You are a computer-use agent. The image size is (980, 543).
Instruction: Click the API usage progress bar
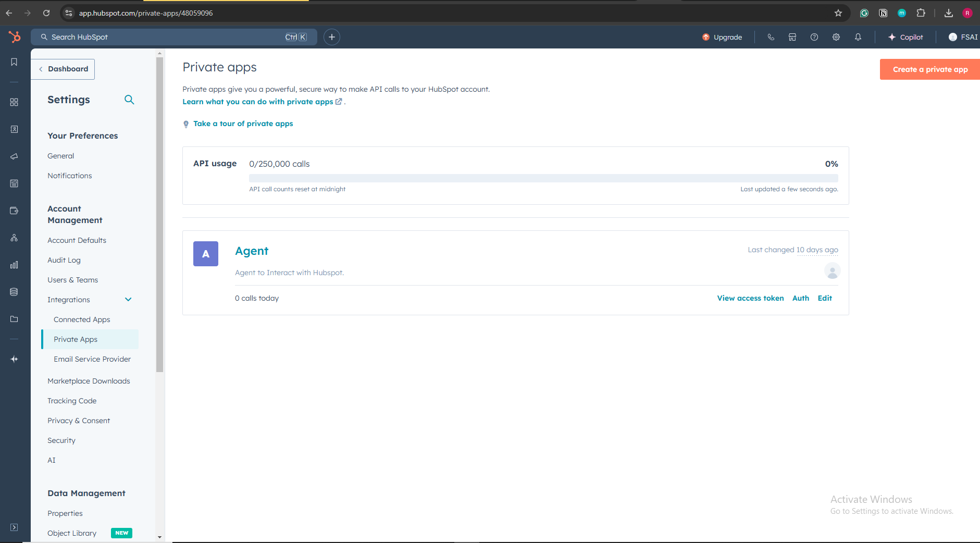543,178
